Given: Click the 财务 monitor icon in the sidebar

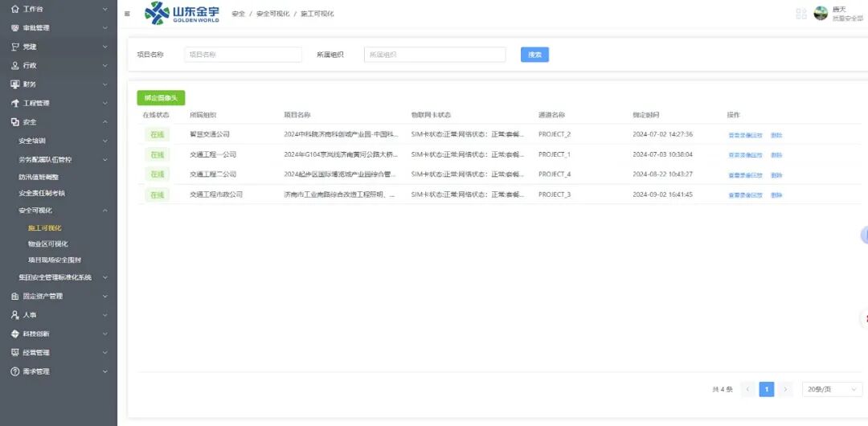Looking at the screenshot, I should click(15, 84).
